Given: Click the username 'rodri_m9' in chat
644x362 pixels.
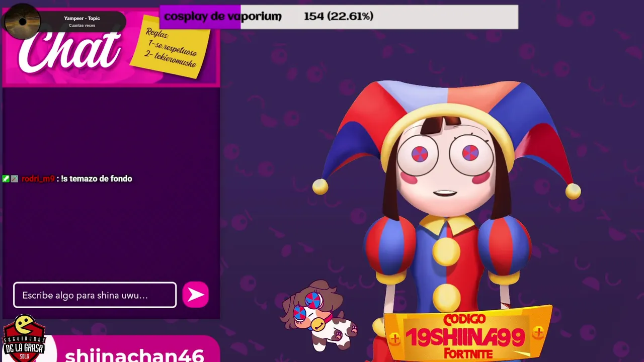Looking at the screenshot, I should pos(38,178).
